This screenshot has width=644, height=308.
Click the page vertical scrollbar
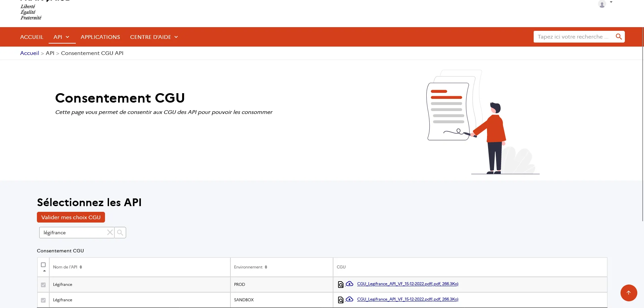tap(643, 124)
